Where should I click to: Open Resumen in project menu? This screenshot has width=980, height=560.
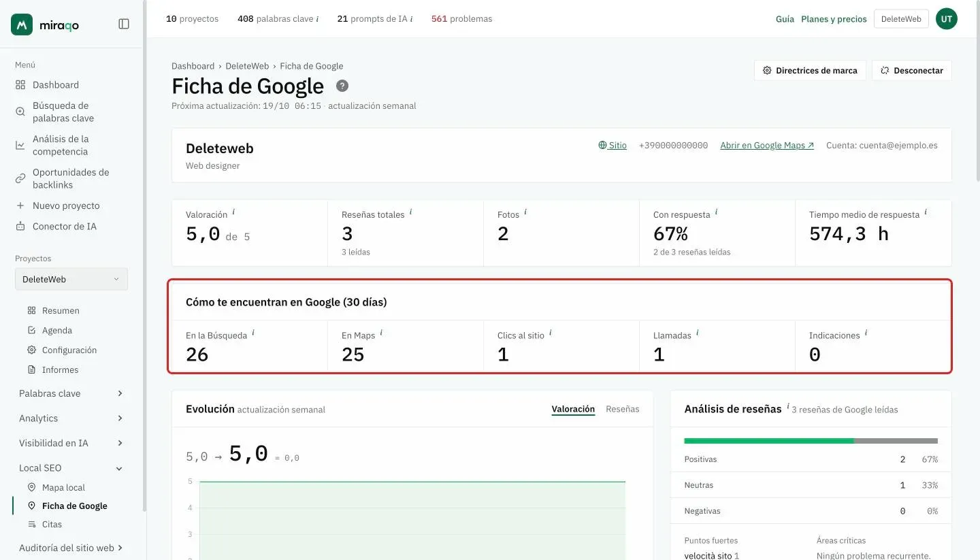pos(61,311)
